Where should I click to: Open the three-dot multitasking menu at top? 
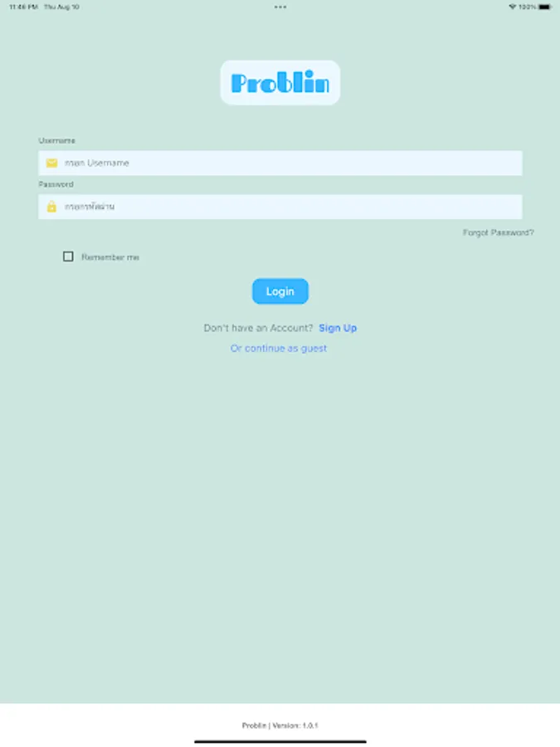tap(280, 7)
